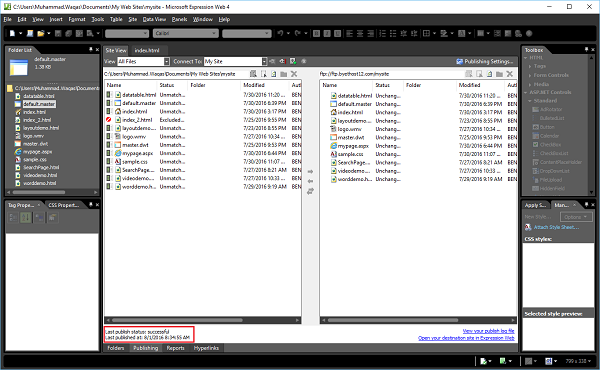Switch to the Reports tab
600x370 pixels.
click(175, 348)
